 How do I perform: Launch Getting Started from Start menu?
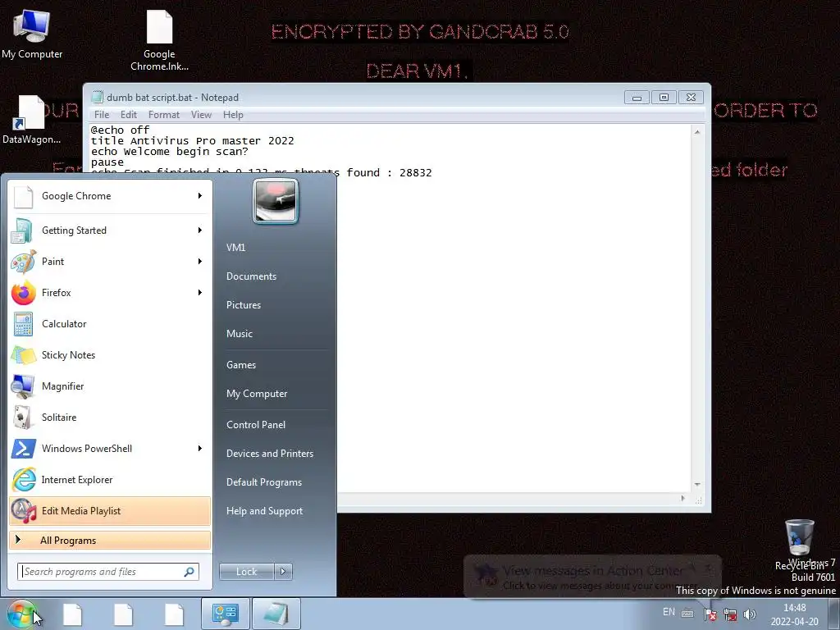pos(109,231)
